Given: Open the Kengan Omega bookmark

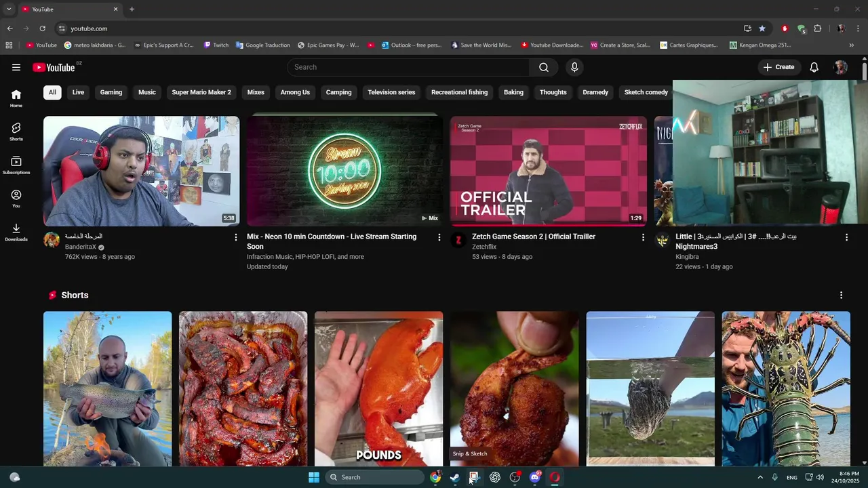Looking at the screenshot, I should 760,45.
